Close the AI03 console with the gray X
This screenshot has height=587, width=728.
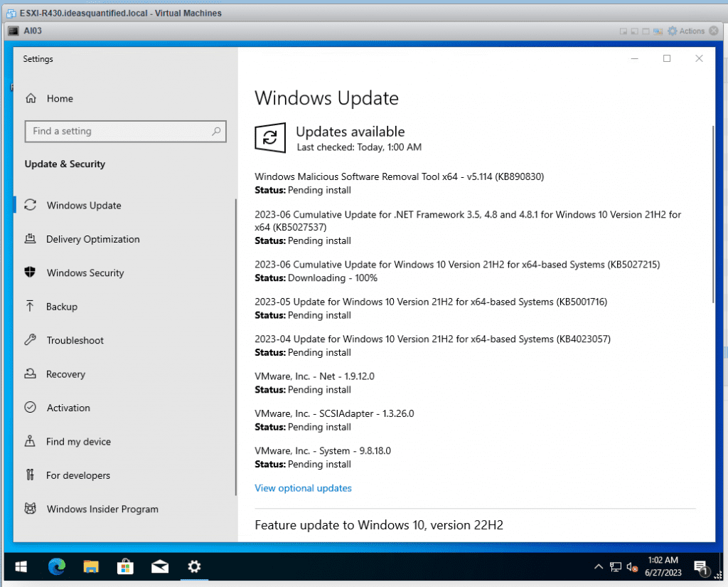pos(714,31)
